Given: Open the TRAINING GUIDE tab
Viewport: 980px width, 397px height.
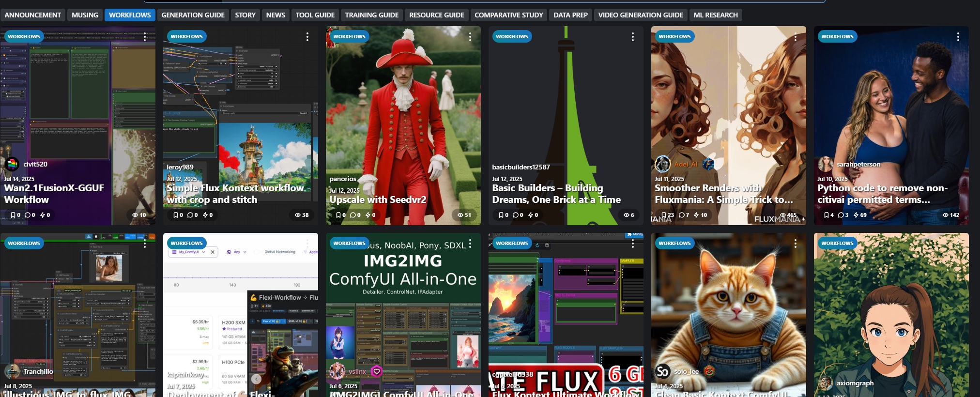Looking at the screenshot, I should pos(371,15).
